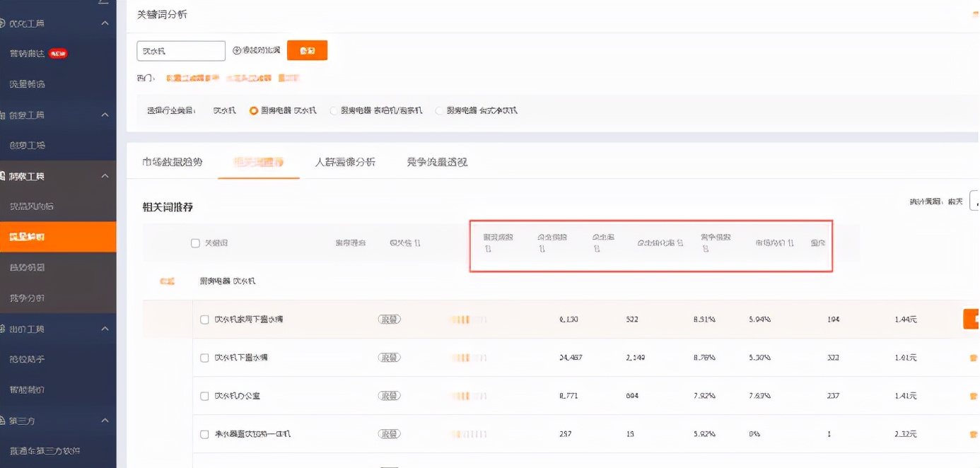
Task: Select the 茶吧机/泡茶机 category radio button
Action: tap(332, 110)
